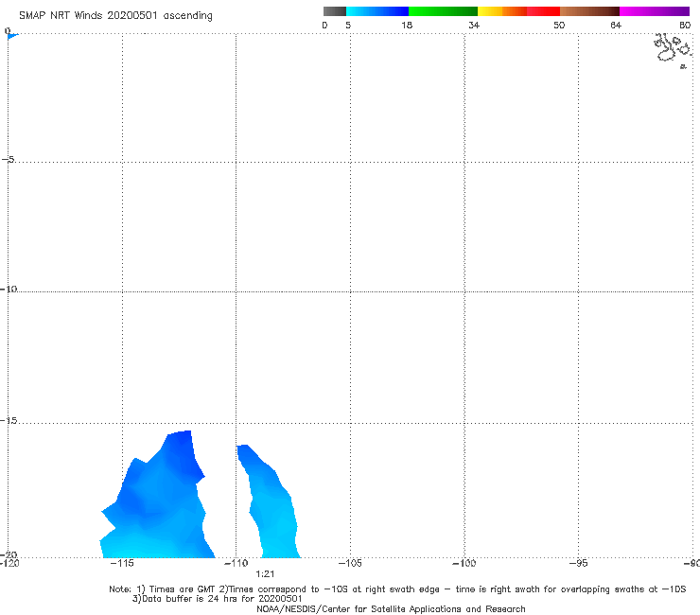This screenshot has height=615, width=700.
Task: Click the blue segment of the wind color bar
Action: point(377,11)
